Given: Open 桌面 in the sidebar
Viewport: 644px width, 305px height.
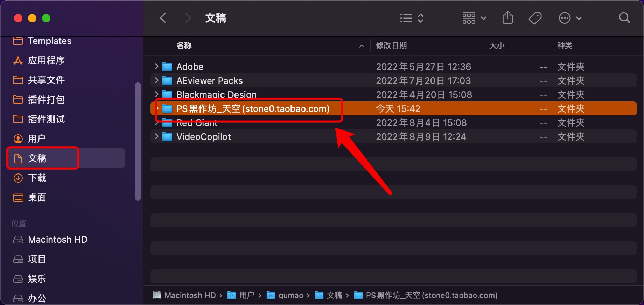Looking at the screenshot, I should tap(37, 198).
